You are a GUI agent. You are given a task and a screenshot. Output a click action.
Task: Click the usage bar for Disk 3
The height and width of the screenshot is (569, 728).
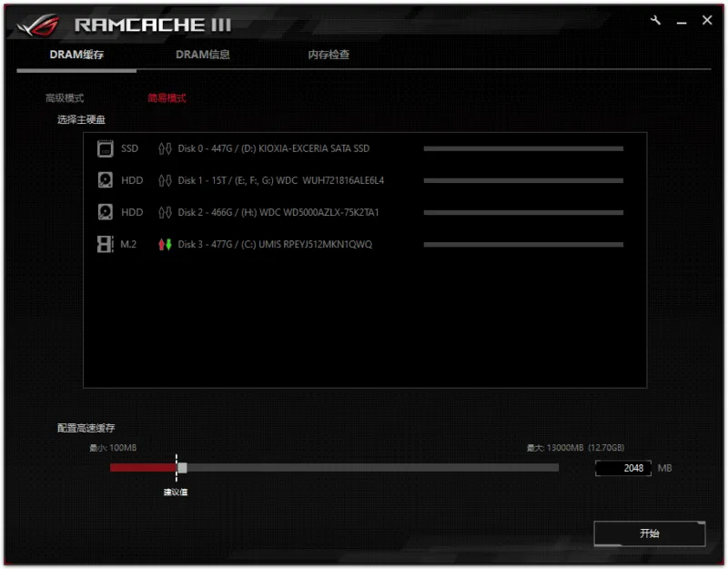523,244
